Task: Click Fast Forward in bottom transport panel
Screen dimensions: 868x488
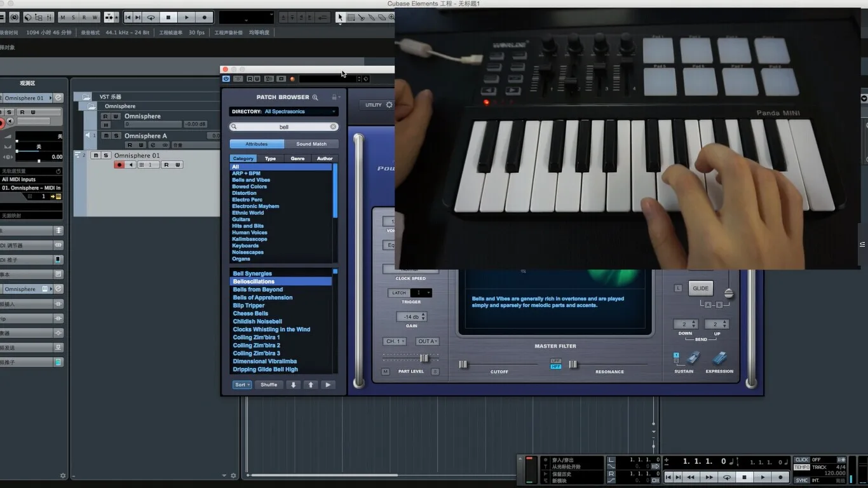Action: click(x=709, y=477)
